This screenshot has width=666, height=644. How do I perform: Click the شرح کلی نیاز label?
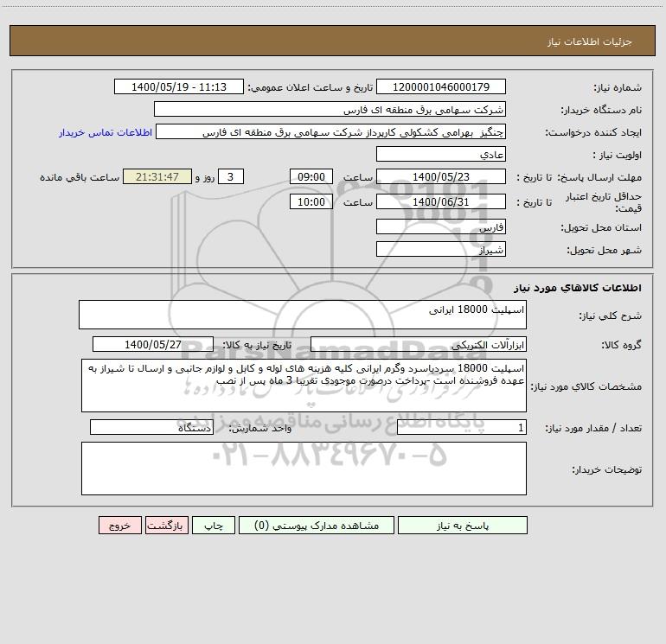pos(611,316)
